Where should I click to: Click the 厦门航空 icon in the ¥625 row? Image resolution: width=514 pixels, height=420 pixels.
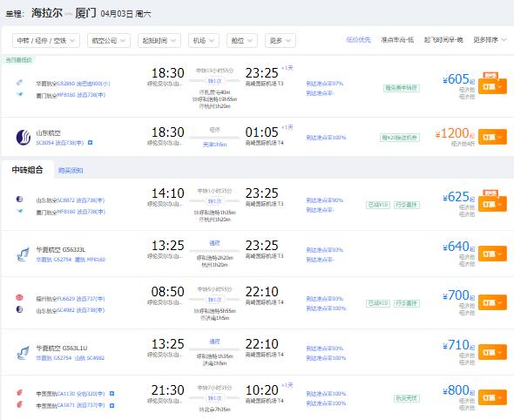click(x=20, y=211)
